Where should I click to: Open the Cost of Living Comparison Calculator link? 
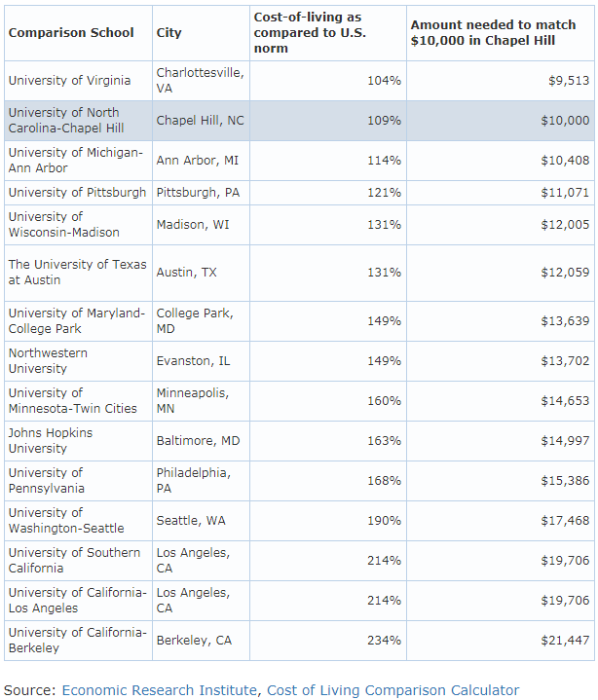[x=393, y=689]
